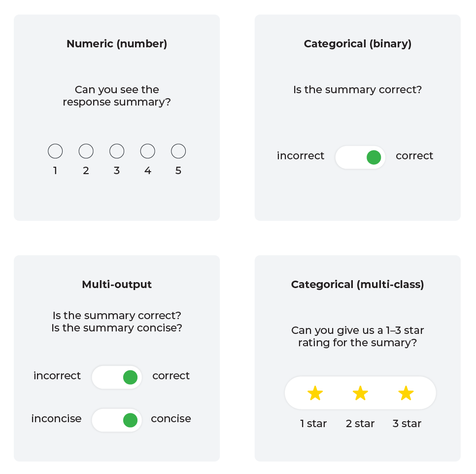
Task: Click the '2 star' label
Action: click(x=360, y=424)
